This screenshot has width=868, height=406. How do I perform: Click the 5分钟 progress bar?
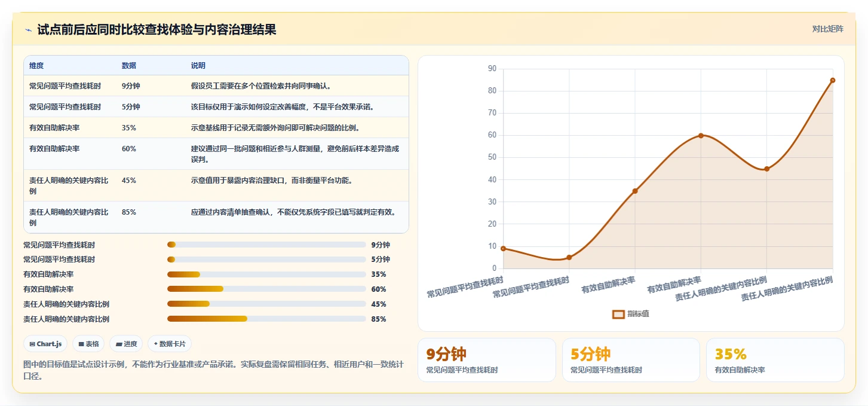pos(266,260)
